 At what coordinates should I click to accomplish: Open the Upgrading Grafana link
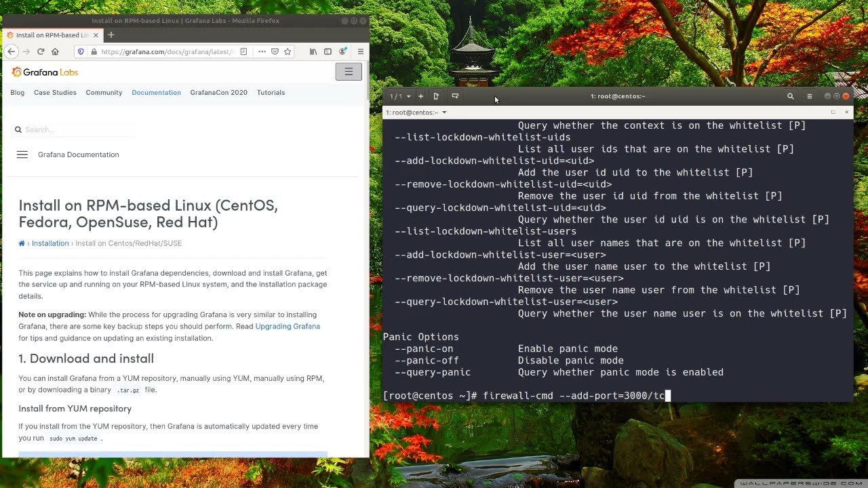point(288,326)
